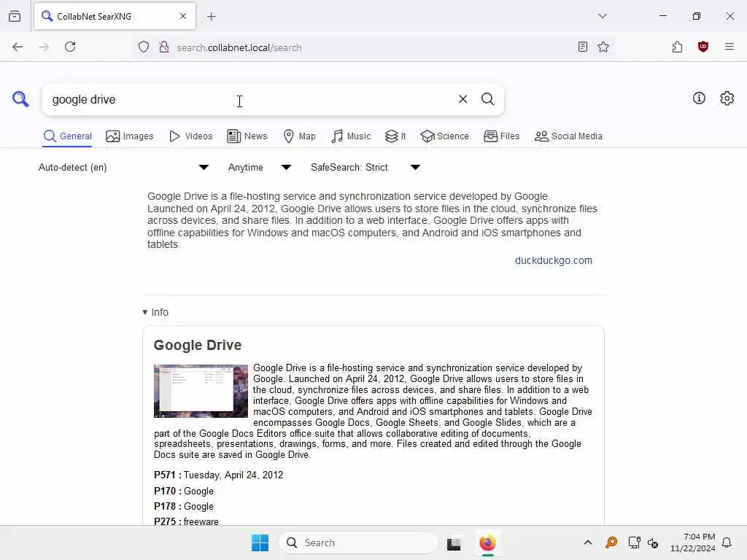This screenshot has height=560, width=747.
Task: Click the Google Drive infobox heading
Action: (x=197, y=345)
